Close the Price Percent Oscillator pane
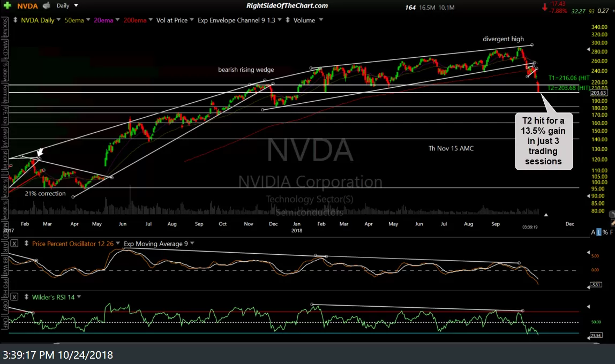The image size is (615, 364). click(14, 244)
